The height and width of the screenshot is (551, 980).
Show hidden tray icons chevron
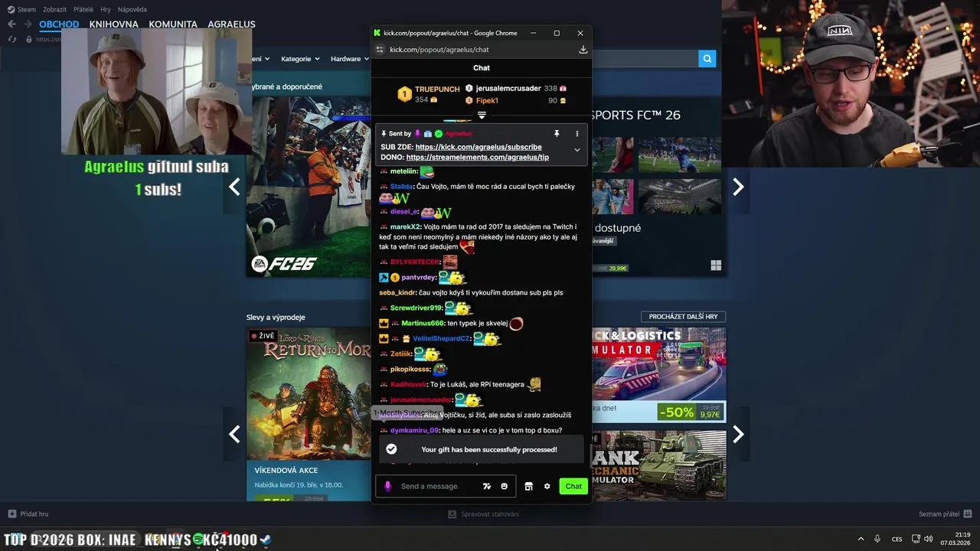[x=861, y=540]
